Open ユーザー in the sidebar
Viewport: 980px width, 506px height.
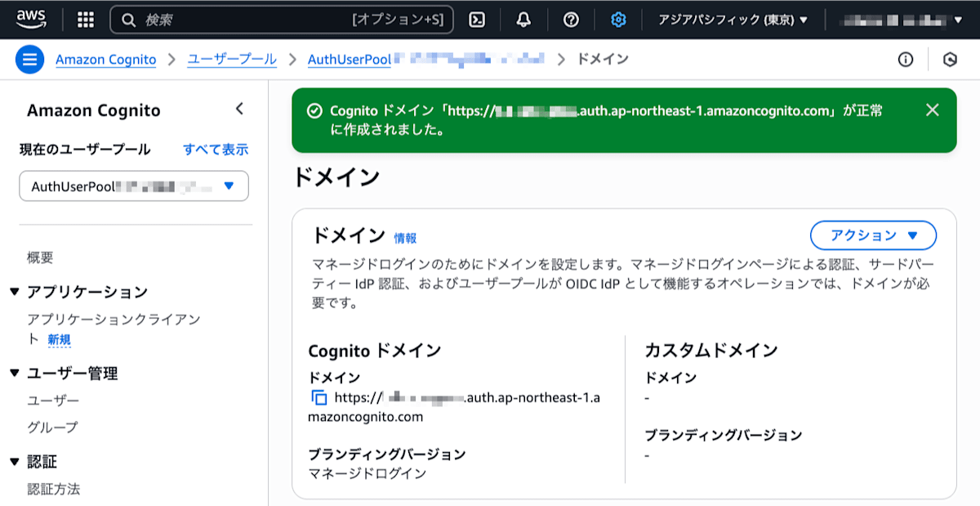[53, 401]
